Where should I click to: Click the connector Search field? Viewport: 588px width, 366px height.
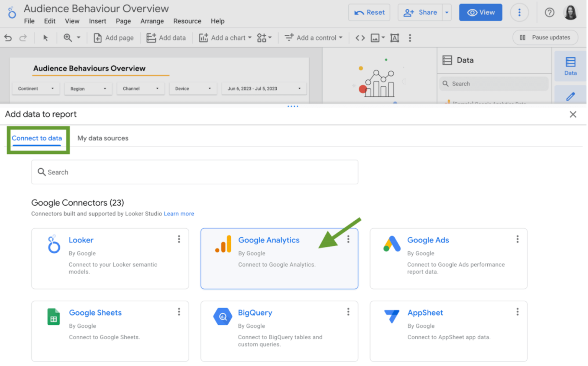pos(194,172)
